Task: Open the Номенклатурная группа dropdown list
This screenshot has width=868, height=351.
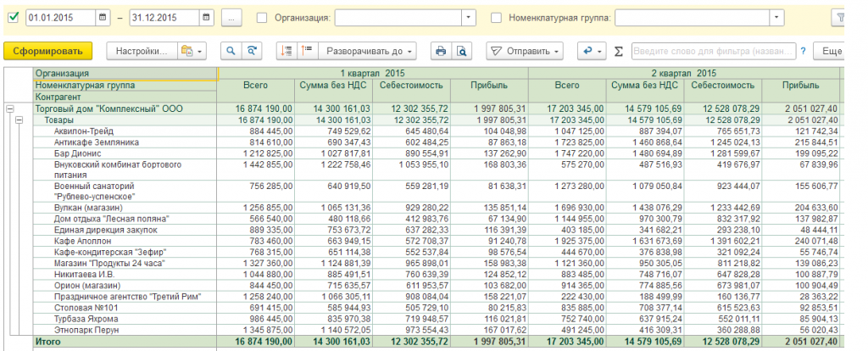Action: tap(777, 17)
